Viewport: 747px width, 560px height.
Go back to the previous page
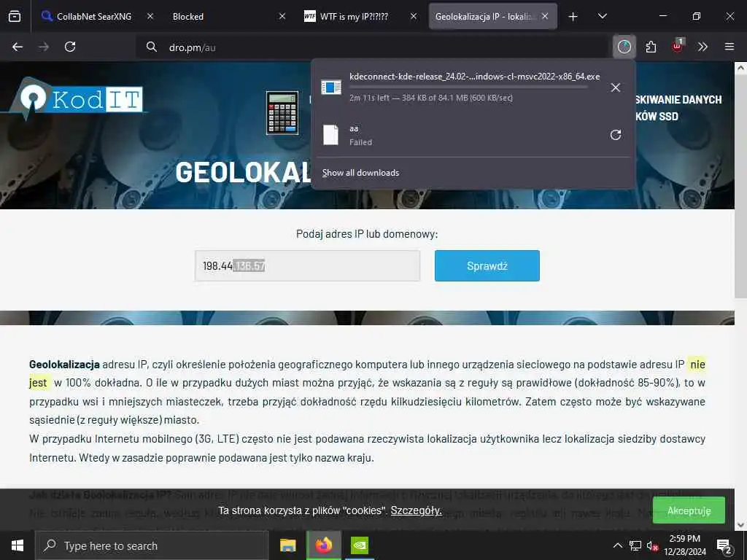click(x=18, y=47)
